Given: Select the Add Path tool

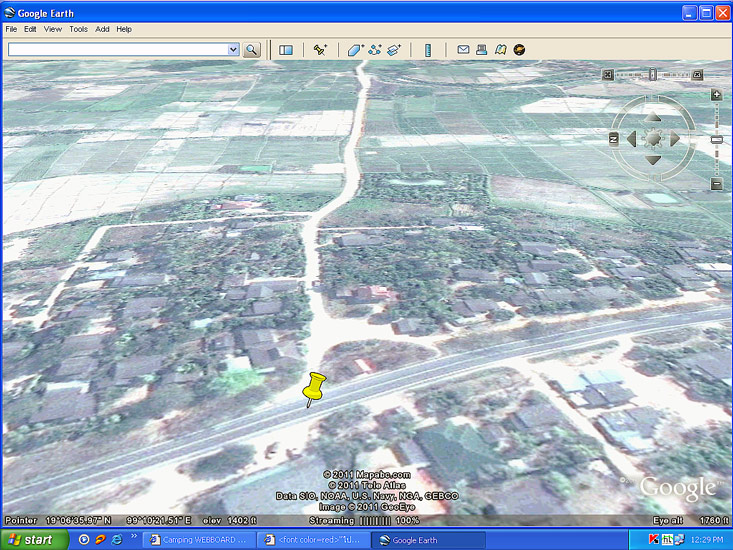Looking at the screenshot, I should pyautogui.click(x=375, y=49).
